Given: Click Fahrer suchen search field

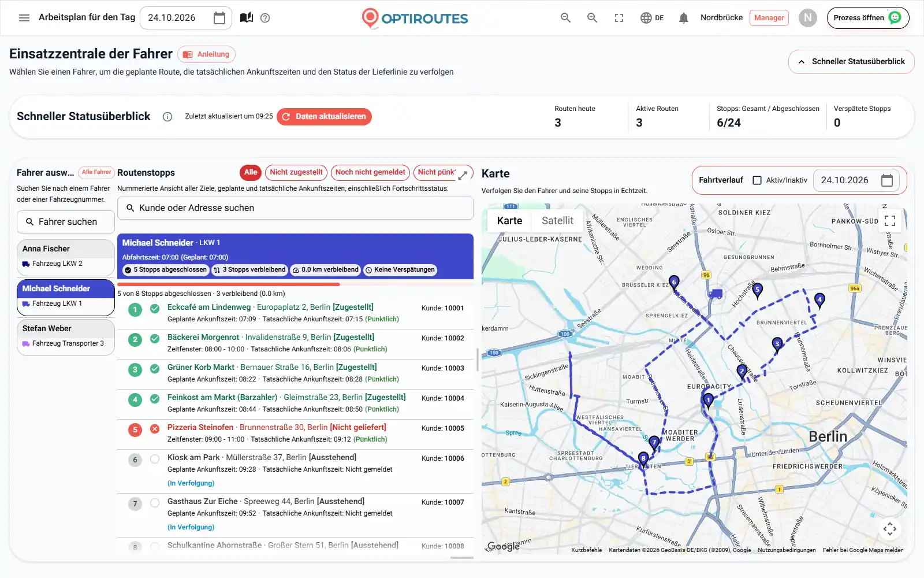Looking at the screenshot, I should click(x=66, y=222).
